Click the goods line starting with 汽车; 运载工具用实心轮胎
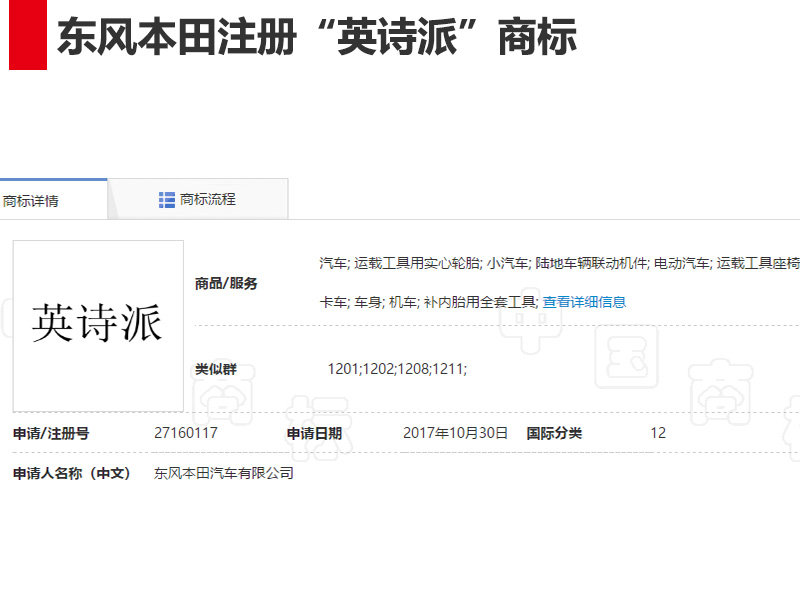 559,263
